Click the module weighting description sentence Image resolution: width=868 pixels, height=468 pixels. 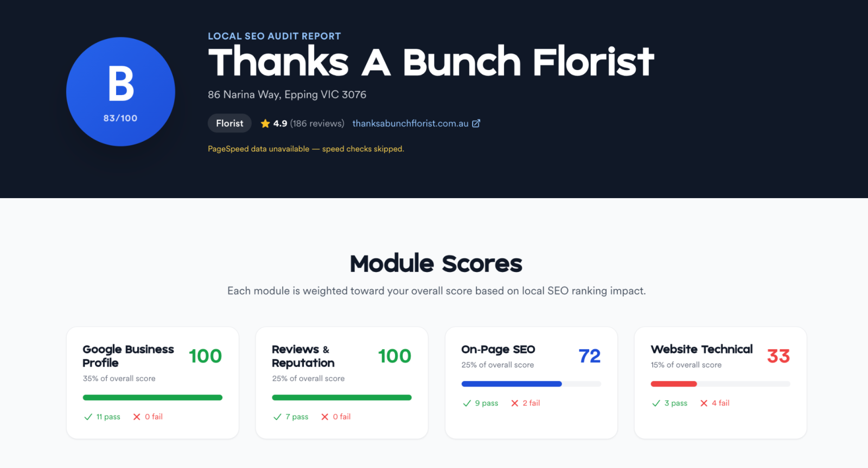(x=437, y=291)
